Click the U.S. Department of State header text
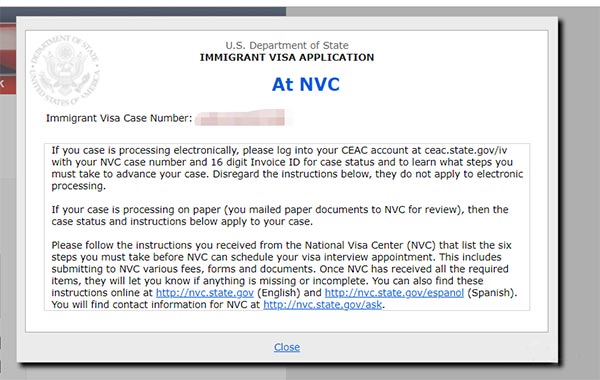This screenshot has width=600, height=380. pos(287,45)
